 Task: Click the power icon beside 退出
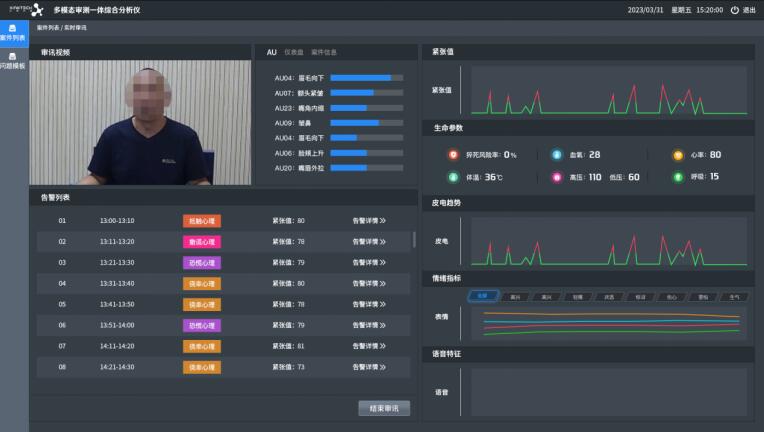735,10
